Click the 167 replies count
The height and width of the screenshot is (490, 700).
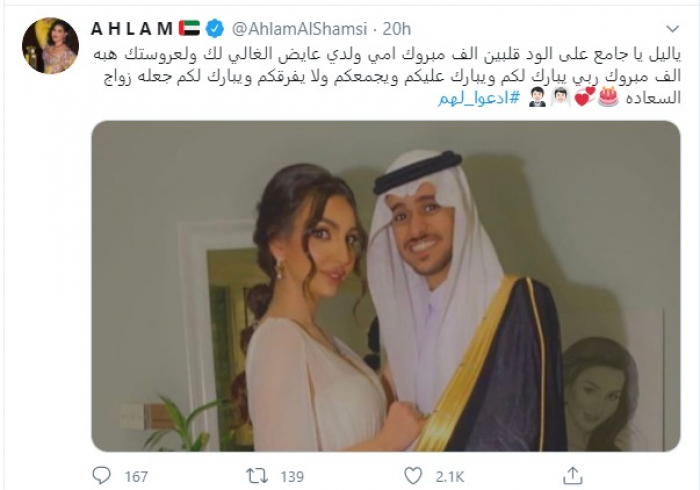tap(136, 477)
